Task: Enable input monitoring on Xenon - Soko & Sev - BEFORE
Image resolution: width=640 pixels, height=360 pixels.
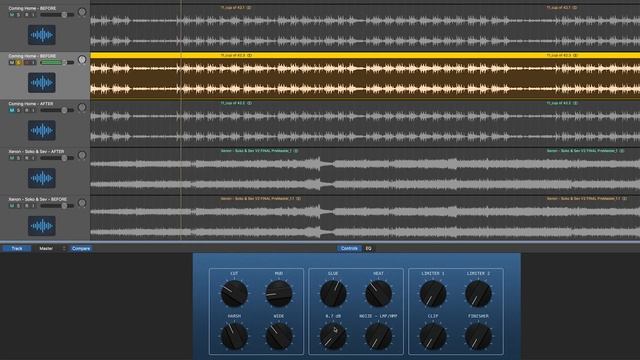Action: (33, 206)
